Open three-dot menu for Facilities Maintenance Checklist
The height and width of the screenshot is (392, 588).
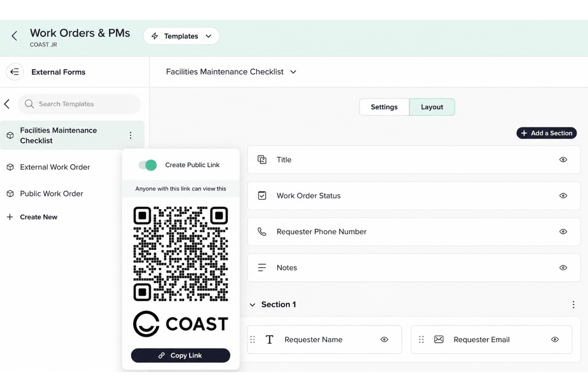click(x=130, y=135)
